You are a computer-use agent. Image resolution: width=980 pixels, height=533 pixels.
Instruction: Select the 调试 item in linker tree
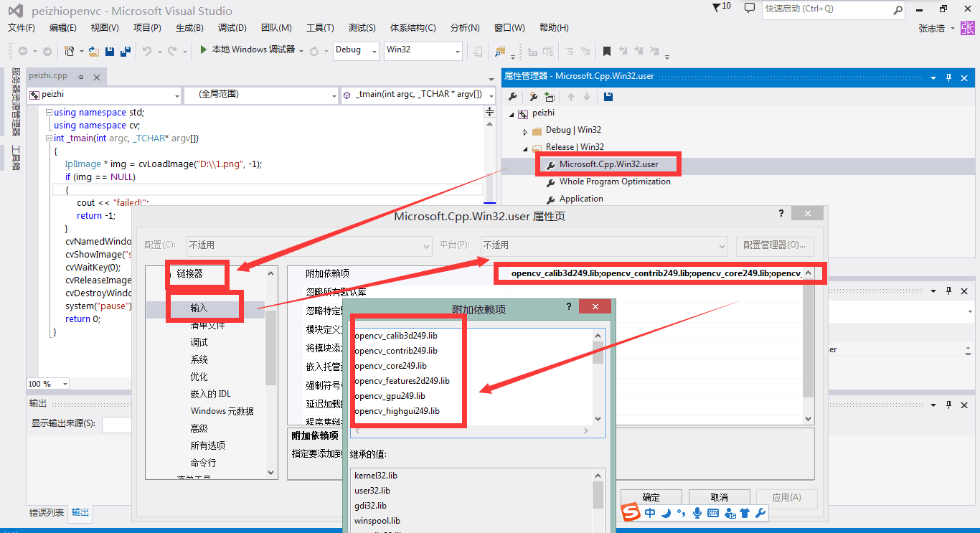pos(199,342)
